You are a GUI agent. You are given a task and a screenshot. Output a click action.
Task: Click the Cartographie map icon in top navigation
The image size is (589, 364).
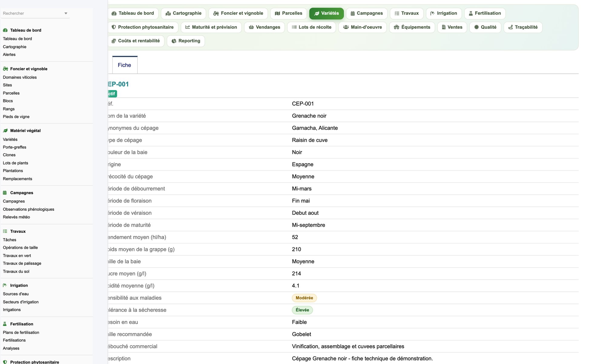tap(168, 13)
